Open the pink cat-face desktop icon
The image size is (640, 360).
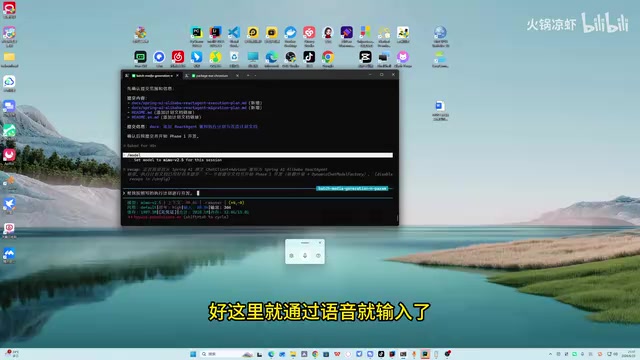tap(403, 57)
